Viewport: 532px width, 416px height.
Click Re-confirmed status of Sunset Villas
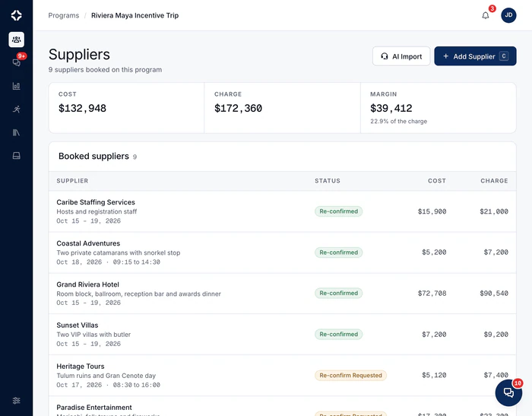339,334
